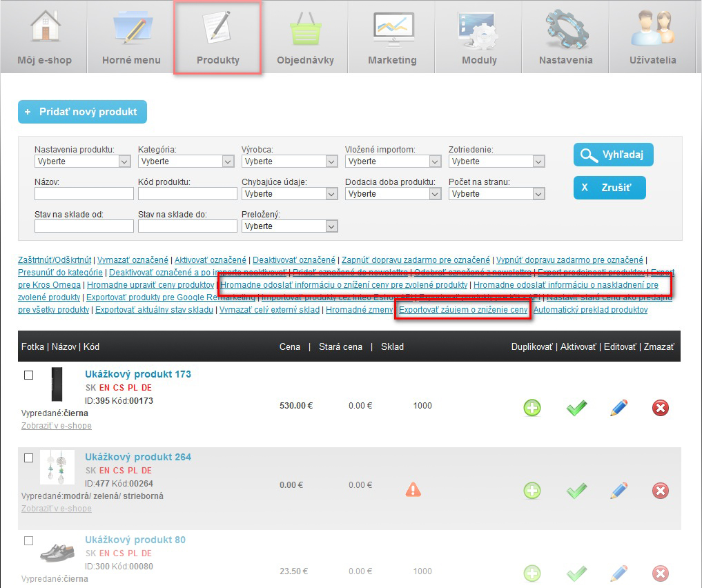Open the Marketing monitor icon
This screenshot has height=588, width=702.
click(x=392, y=29)
